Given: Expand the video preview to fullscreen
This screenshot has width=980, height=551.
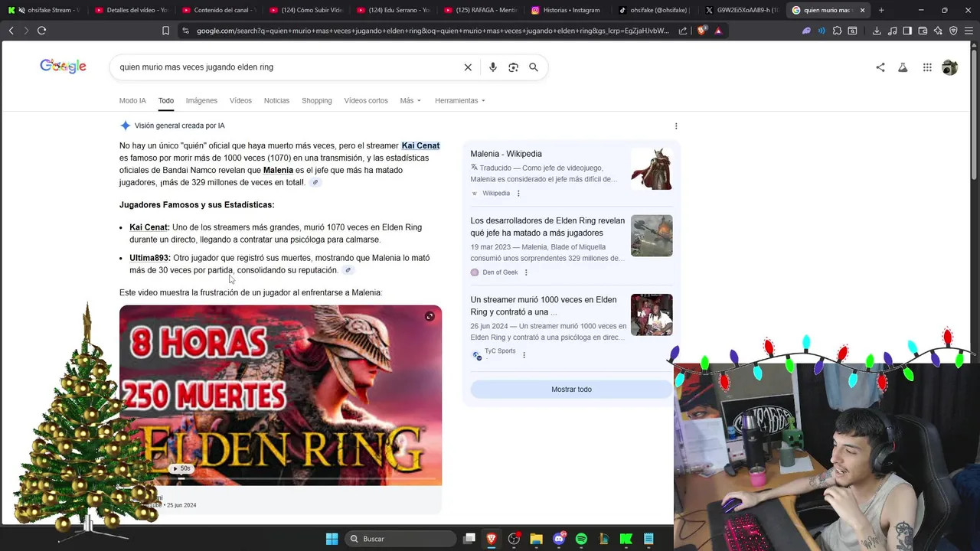Looking at the screenshot, I should pos(430,316).
